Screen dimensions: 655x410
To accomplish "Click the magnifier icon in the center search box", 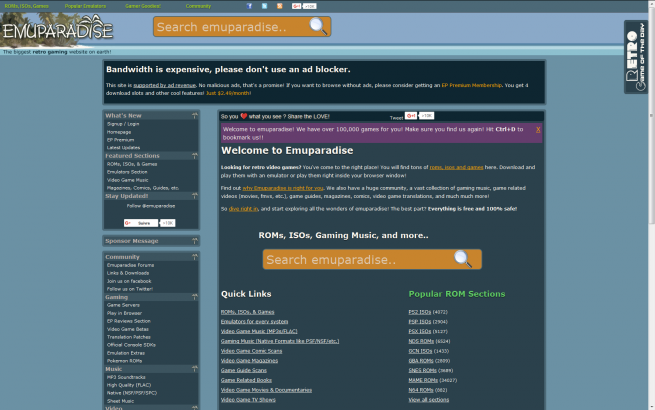I will pyautogui.click(x=462, y=259).
